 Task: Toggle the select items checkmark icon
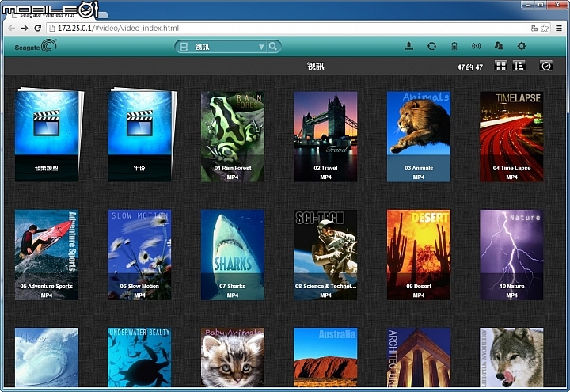point(546,66)
